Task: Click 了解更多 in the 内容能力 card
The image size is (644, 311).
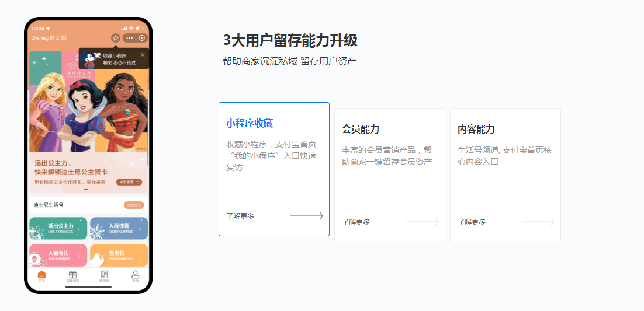Action: pos(472,222)
